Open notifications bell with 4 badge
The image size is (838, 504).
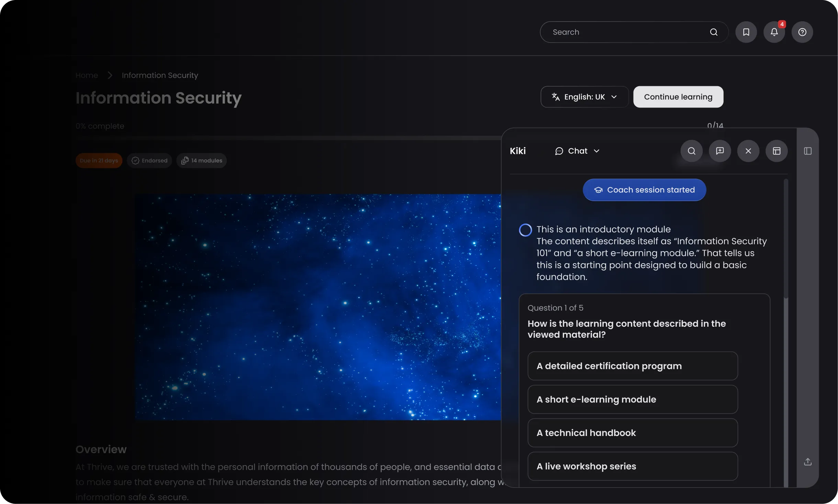pyautogui.click(x=774, y=32)
